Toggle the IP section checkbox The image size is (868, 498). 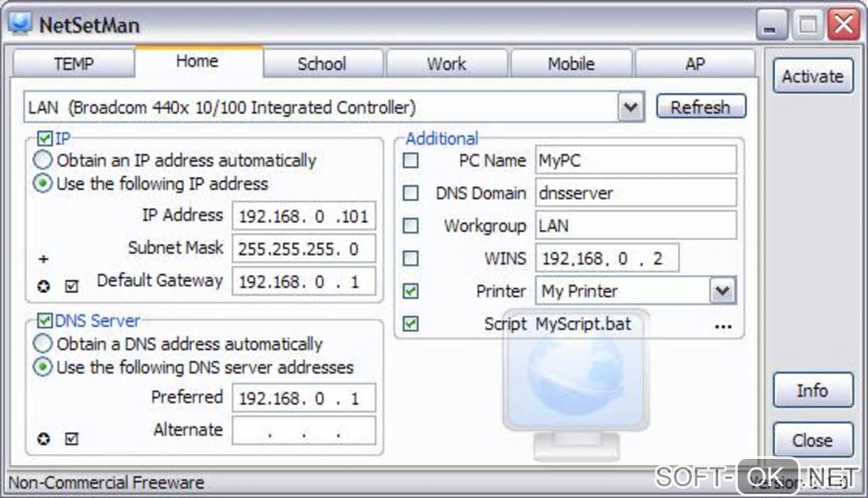tap(45, 139)
